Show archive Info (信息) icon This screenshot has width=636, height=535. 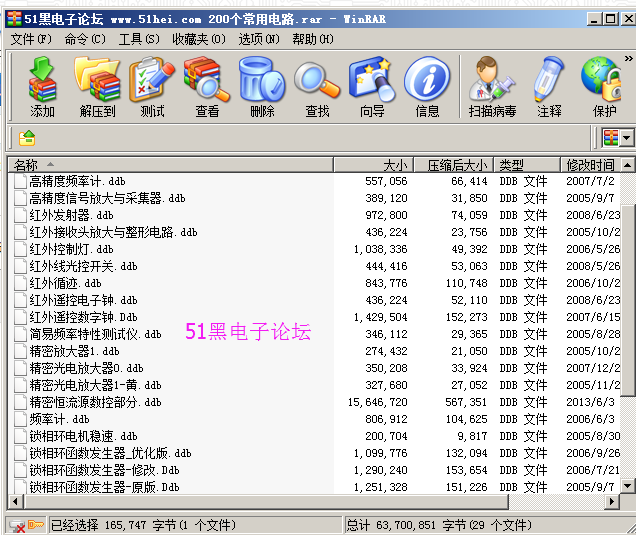click(x=427, y=79)
